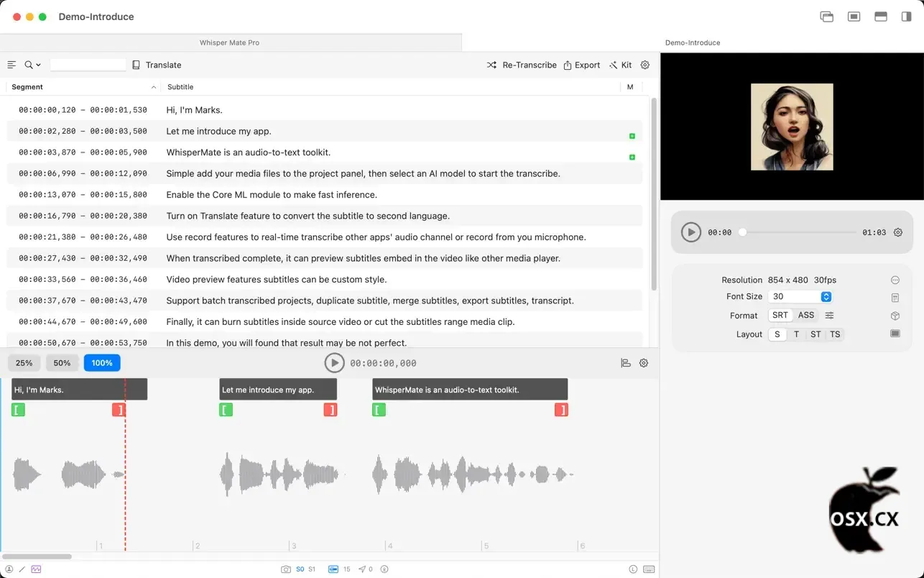
Task: Set waveform zoom to 25%
Action: click(24, 363)
